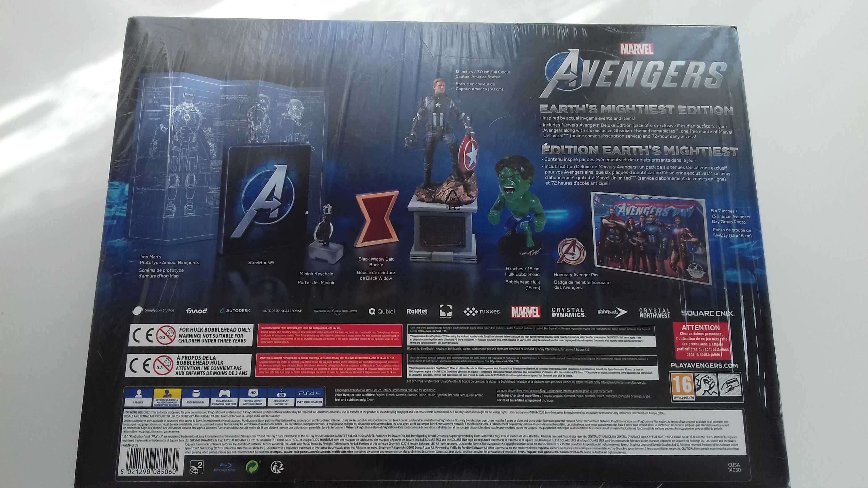Screen dimensions: 868x488
Task: Click the "Mjolnir Keychain" caption
Action: tap(316, 274)
